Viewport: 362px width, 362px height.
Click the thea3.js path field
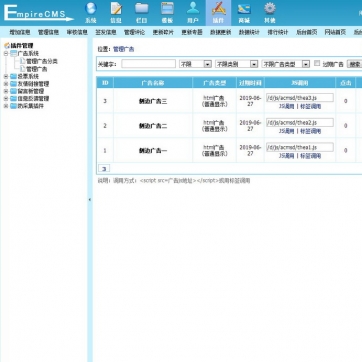coord(300,98)
